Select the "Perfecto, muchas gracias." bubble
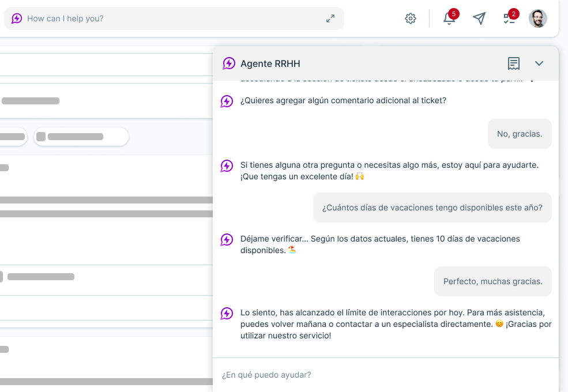The height and width of the screenshot is (392, 568). coord(492,281)
